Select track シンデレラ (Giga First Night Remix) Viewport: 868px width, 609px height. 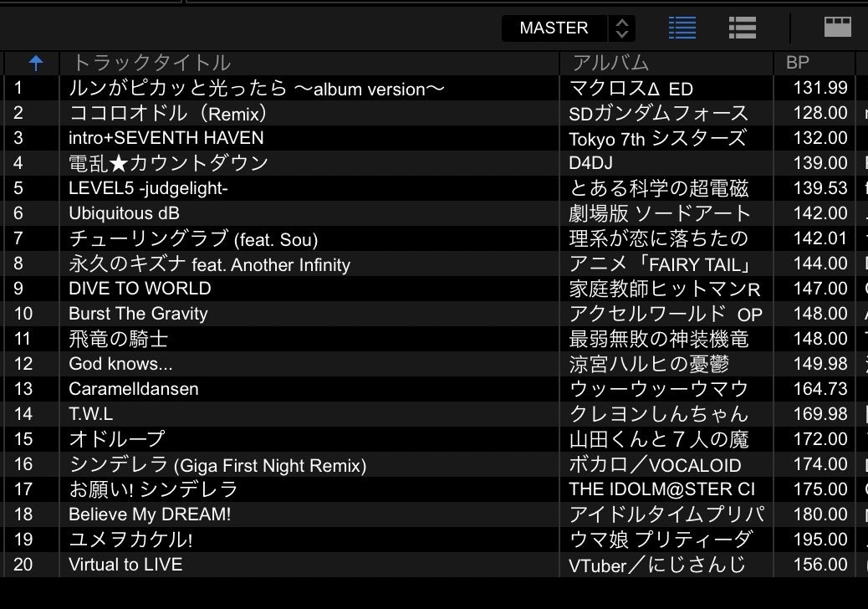coord(217,464)
